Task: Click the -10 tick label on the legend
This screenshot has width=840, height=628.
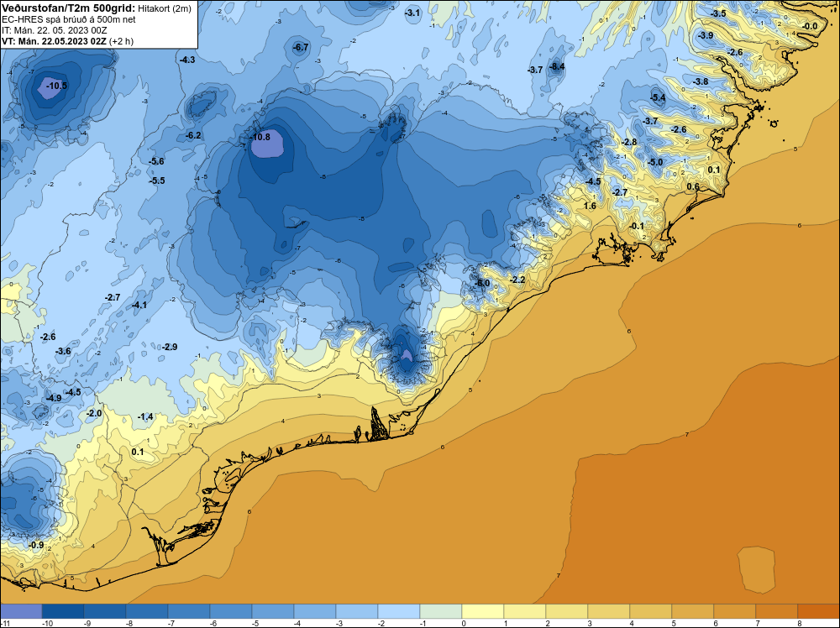Action: (x=46, y=624)
